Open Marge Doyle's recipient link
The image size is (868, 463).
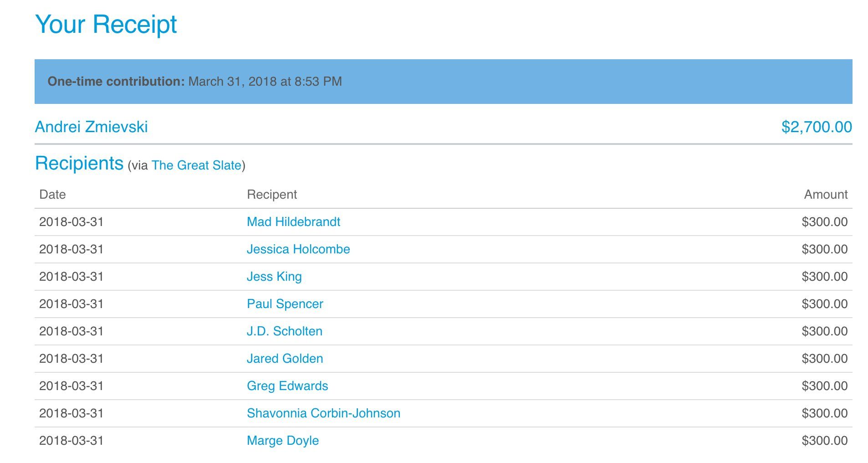click(283, 441)
